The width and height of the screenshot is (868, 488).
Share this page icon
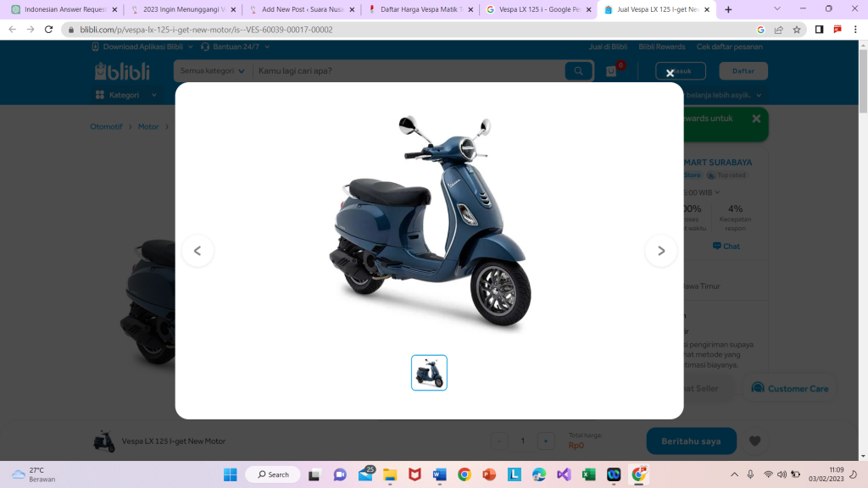[x=779, y=30]
